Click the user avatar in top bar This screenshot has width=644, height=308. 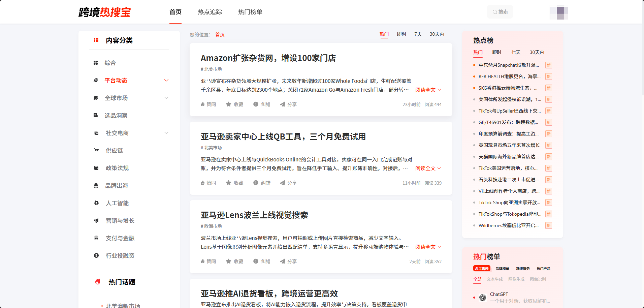(x=559, y=12)
